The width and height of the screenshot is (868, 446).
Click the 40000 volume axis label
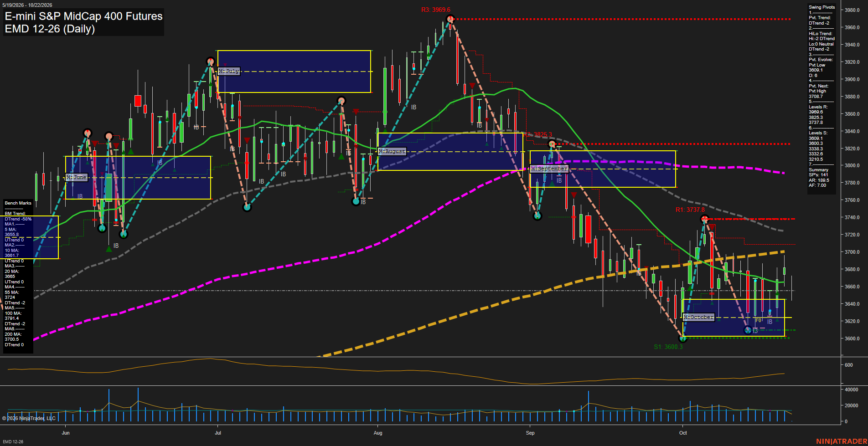point(852,390)
